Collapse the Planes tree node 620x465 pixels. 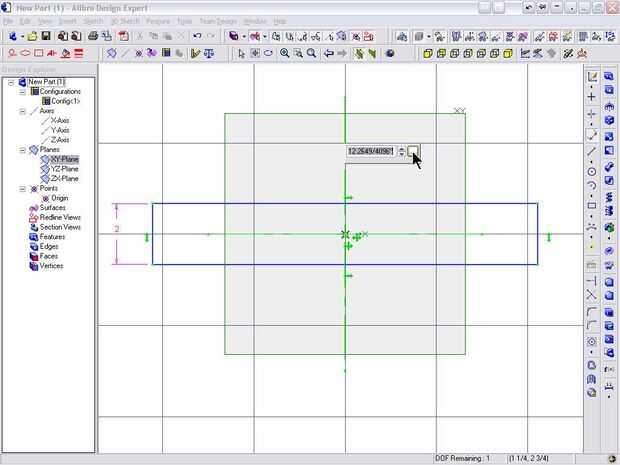(x=23, y=150)
